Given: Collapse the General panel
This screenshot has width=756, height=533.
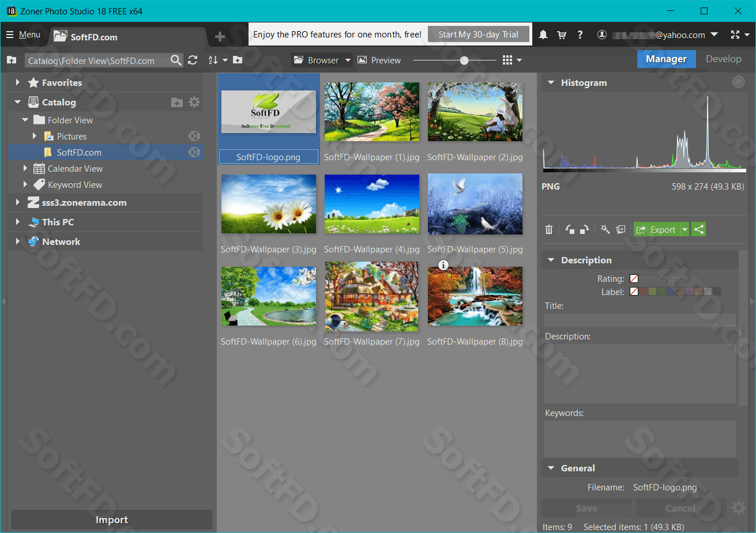Looking at the screenshot, I should click(x=551, y=468).
